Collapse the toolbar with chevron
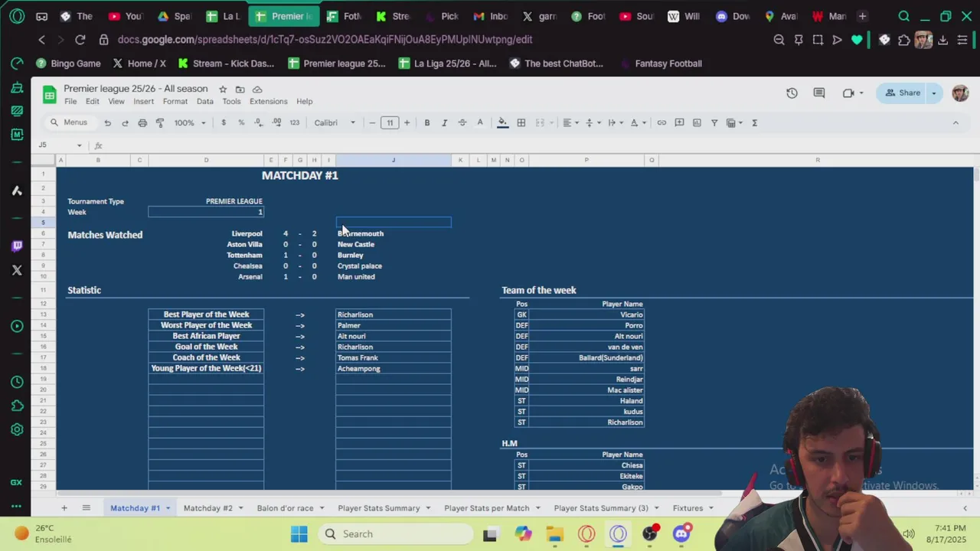 pyautogui.click(x=955, y=122)
